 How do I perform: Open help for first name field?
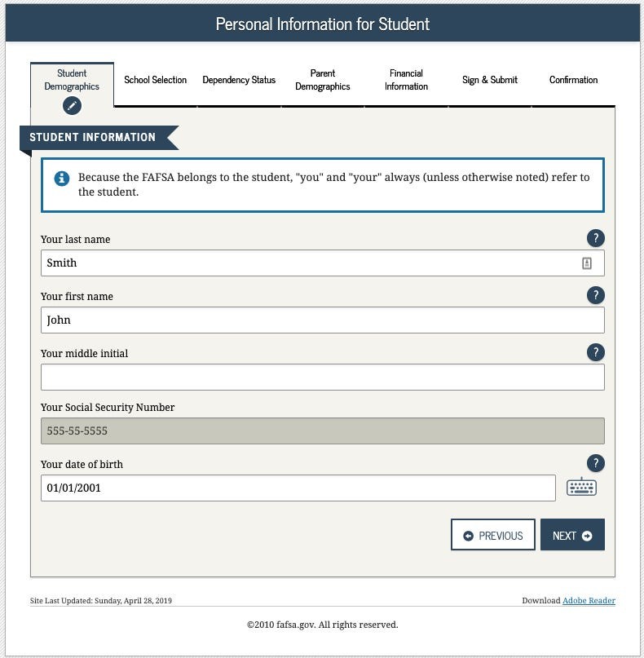coord(595,295)
